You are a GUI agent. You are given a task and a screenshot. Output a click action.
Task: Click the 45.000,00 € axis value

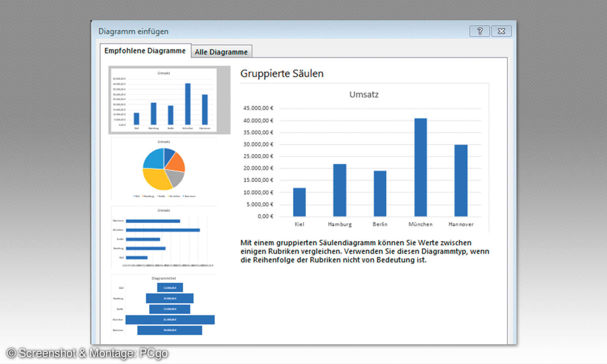point(258,108)
